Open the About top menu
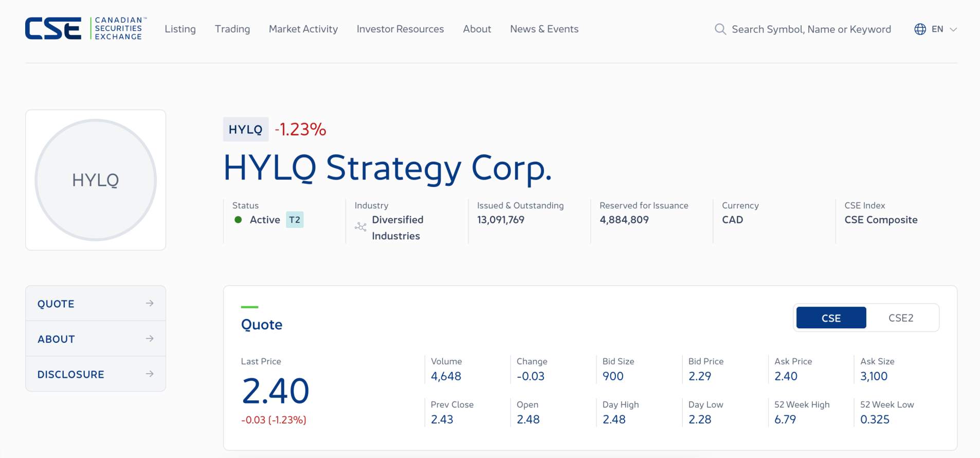The height and width of the screenshot is (458, 980). pyautogui.click(x=477, y=29)
